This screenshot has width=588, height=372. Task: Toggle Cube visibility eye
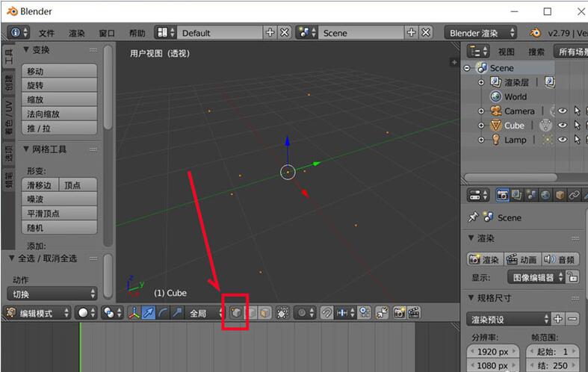[x=563, y=125]
